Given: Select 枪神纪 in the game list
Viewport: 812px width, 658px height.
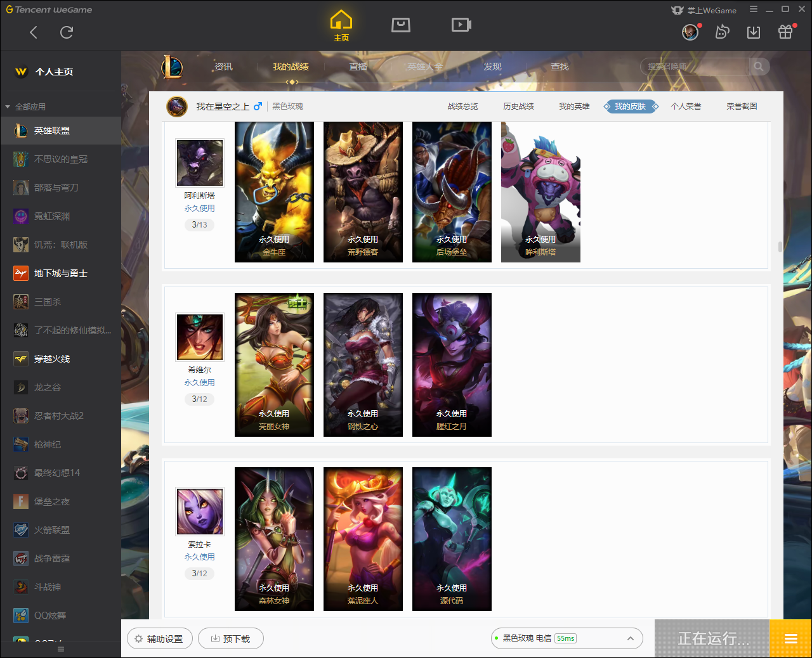Looking at the screenshot, I should click(x=60, y=444).
